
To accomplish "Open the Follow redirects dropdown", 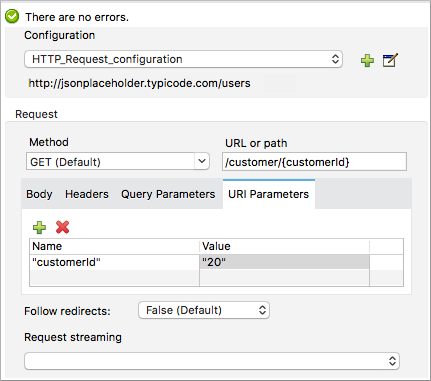I will coord(204,310).
